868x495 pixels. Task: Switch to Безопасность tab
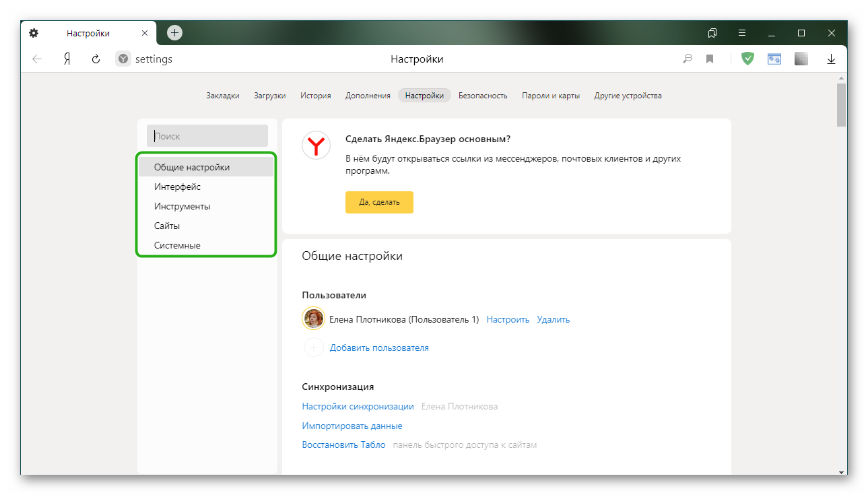click(483, 96)
